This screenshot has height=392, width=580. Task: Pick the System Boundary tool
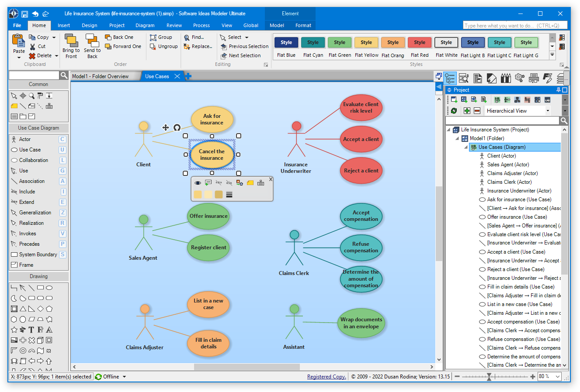pyautogui.click(x=38, y=254)
